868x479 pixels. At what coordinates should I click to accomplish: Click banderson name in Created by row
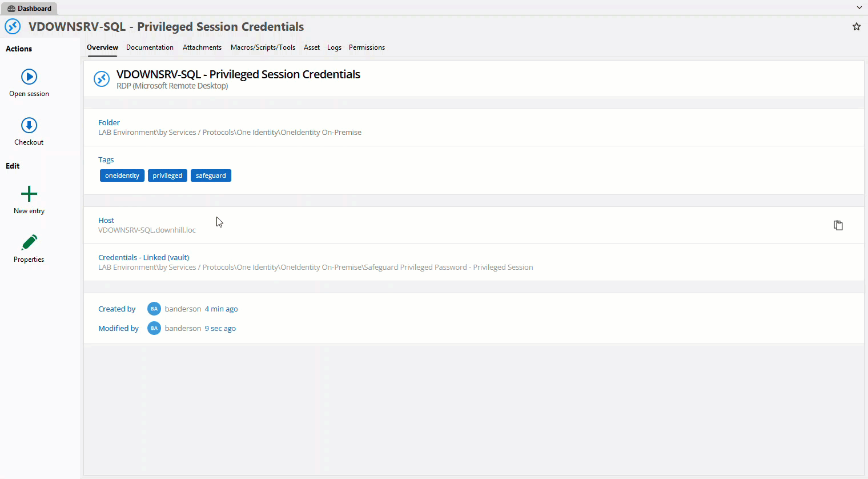pyautogui.click(x=183, y=309)
